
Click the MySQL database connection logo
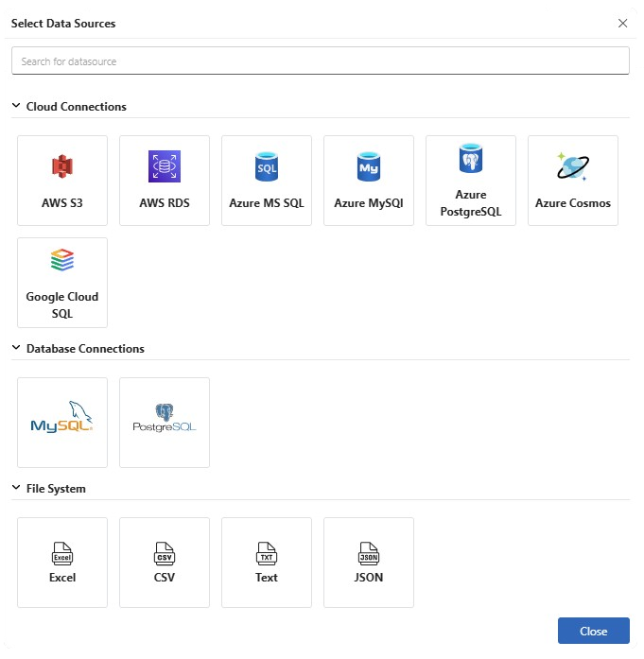click(x=62, y=423)
